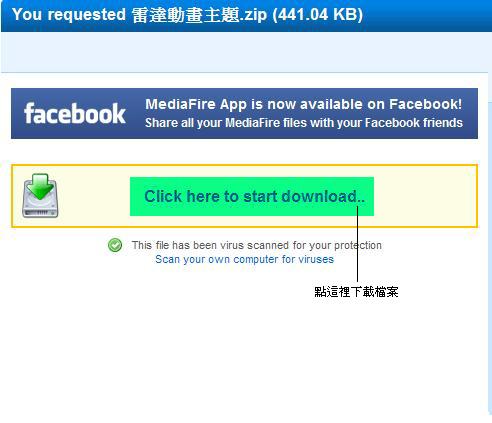The width and height of the screenshot is (492, 423).
Task: Click empty space inside the yellow-bordered download box
Action: click(x=425, y=196)
